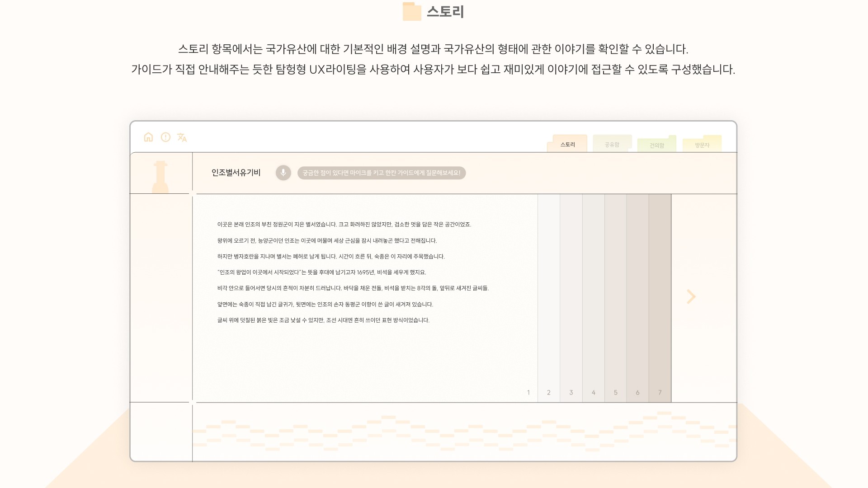Click the exclamation info icon
This screenshot has height=488, width=868.
click(x=165, y=137)
